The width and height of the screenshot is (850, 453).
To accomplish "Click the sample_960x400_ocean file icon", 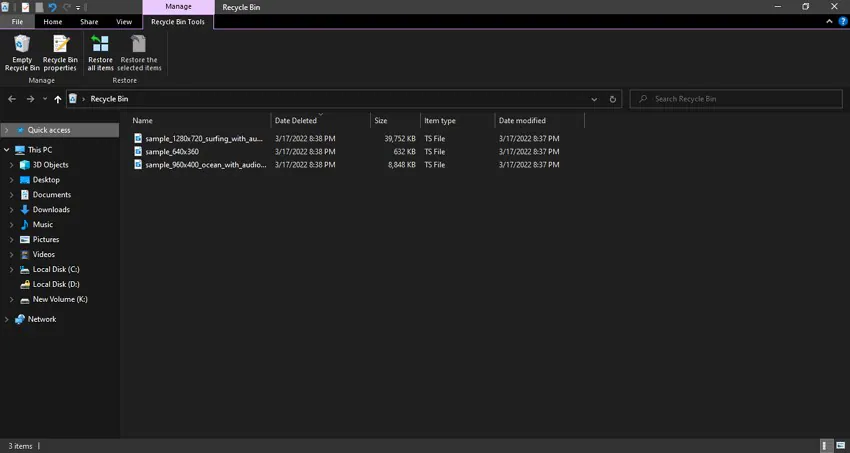I will coord(138,165).
